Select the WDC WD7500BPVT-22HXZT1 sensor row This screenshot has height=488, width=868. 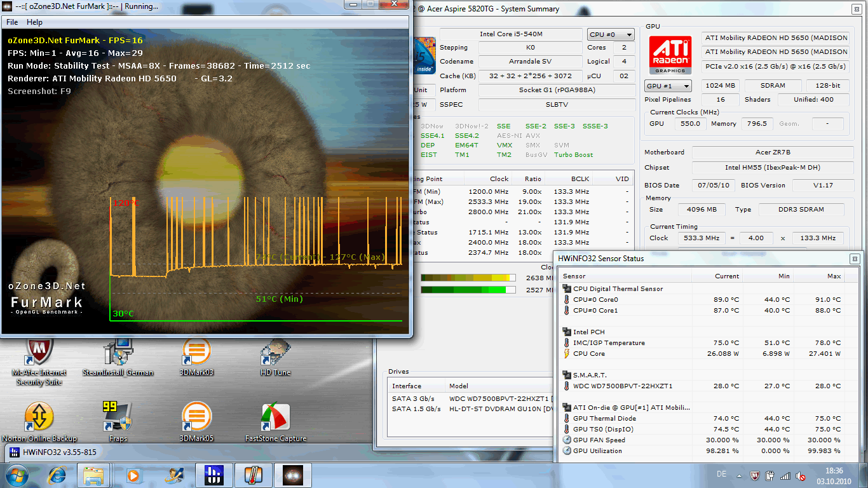(x=703, y=386)
